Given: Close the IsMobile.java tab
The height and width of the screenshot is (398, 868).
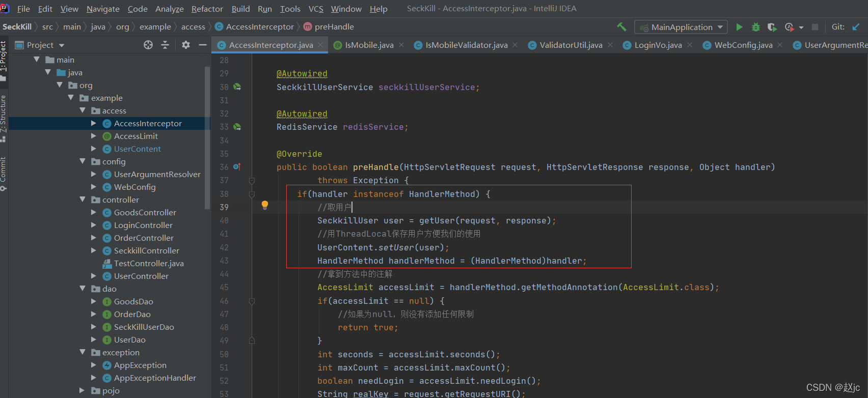Looking at the screenshot, I should (x=401, y=45).
